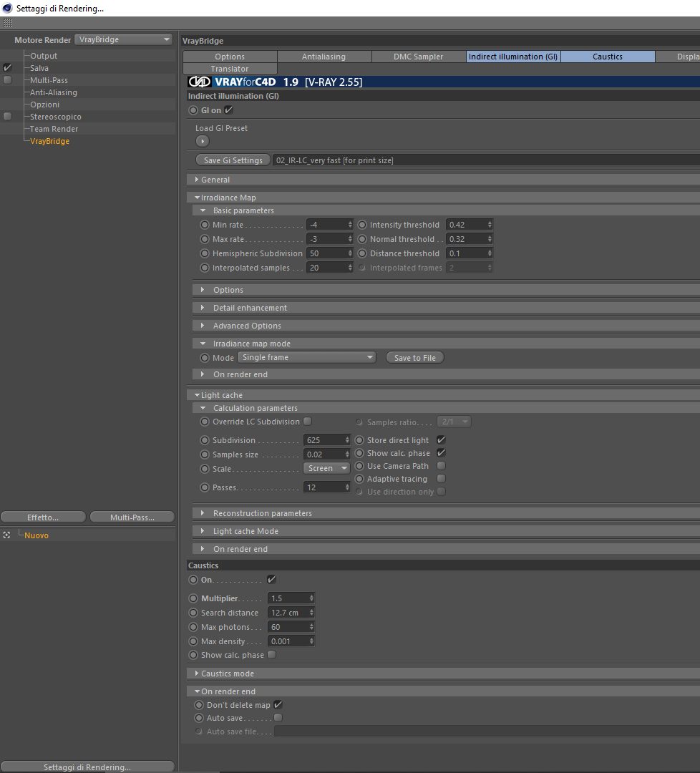Click the Min rate animation dot
Screen dimensions: 700x773
pos(205,225)
